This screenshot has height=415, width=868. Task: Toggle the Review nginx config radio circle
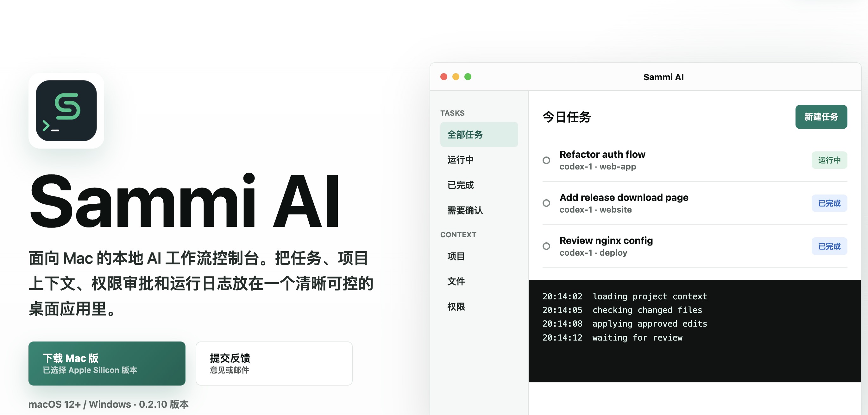(546, 246)
